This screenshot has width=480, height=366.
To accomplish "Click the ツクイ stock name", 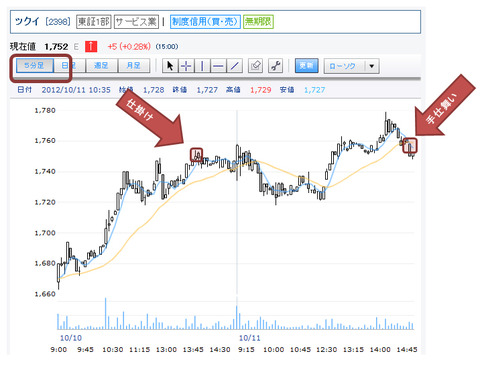I will [27, 22].
